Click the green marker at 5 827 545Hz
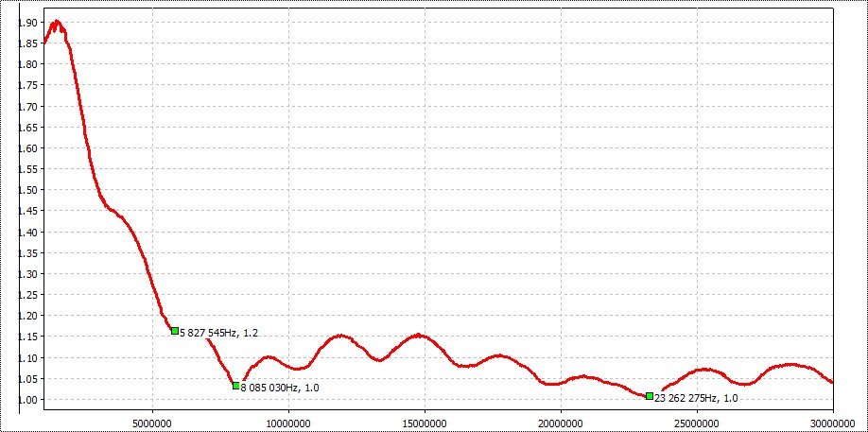 [175, 331]
